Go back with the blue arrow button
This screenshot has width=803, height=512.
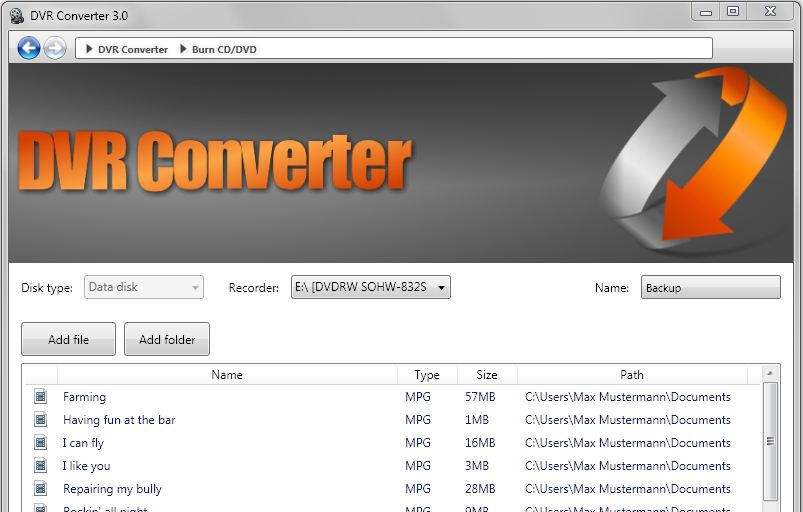(29, 49)
